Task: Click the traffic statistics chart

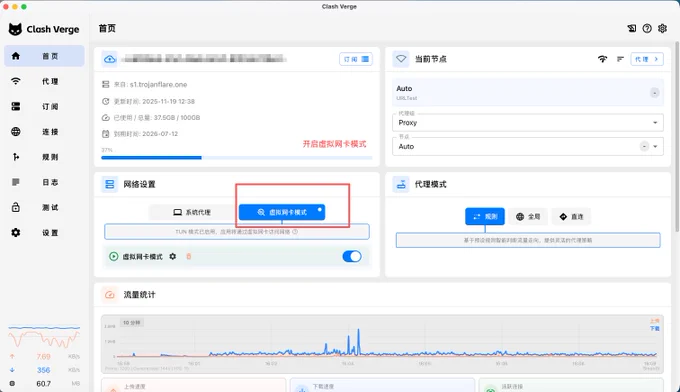Action: pos(382,344)
